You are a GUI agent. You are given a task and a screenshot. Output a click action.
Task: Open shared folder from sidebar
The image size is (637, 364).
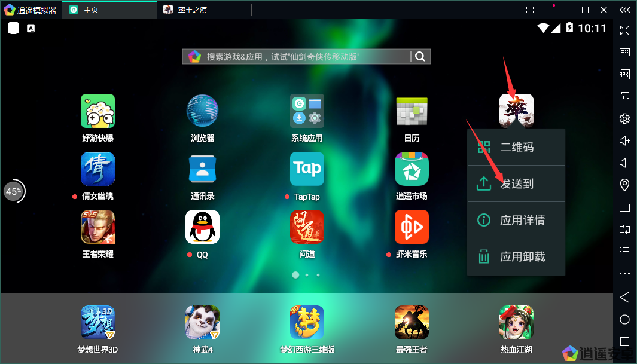625,207
